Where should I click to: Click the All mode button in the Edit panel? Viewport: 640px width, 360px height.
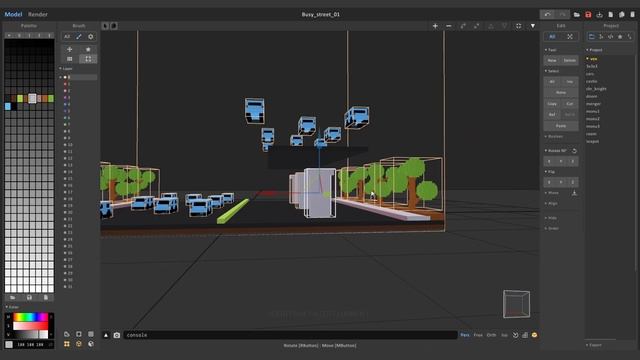point(552,37)
